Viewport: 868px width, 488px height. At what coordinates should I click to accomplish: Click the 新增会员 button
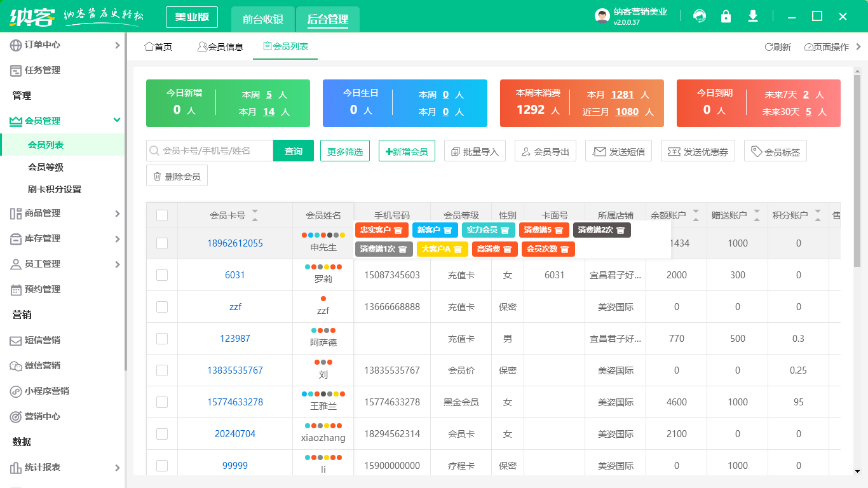click(x=407, y=151)
